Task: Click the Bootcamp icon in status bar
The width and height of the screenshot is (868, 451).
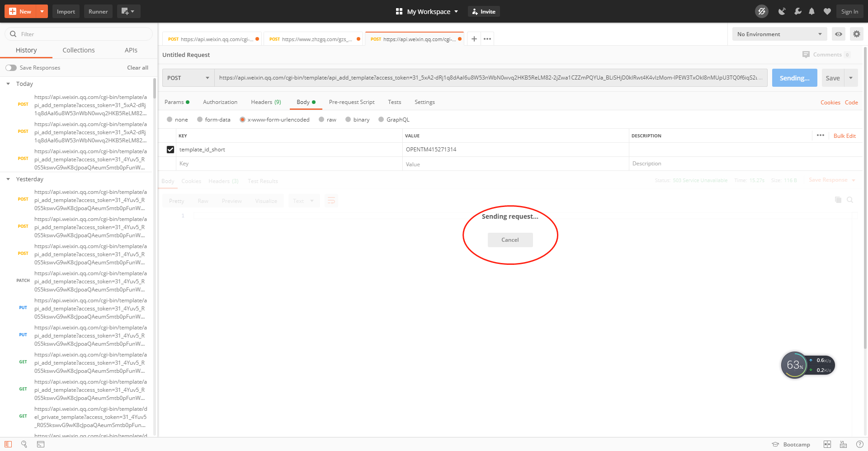Action: [775, 444]
